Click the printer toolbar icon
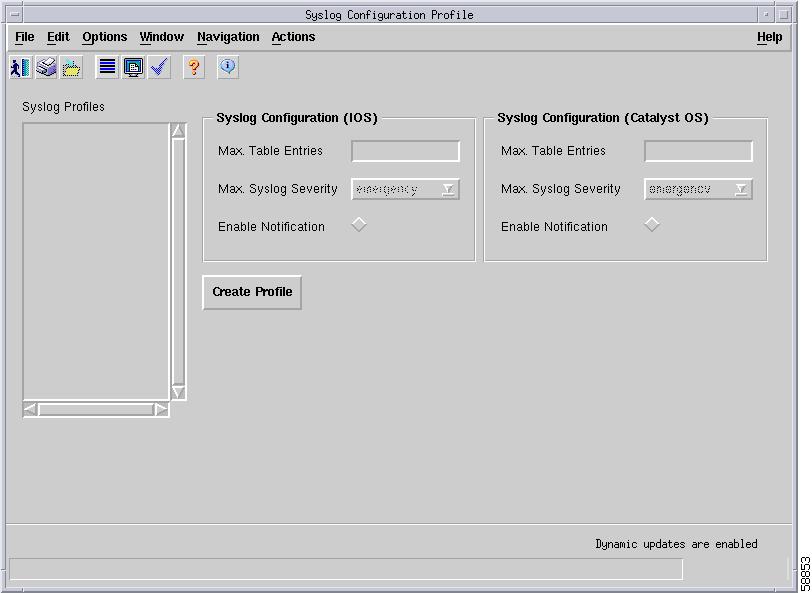This screenshot has height=593, width=812. click(x=46, y=67)
